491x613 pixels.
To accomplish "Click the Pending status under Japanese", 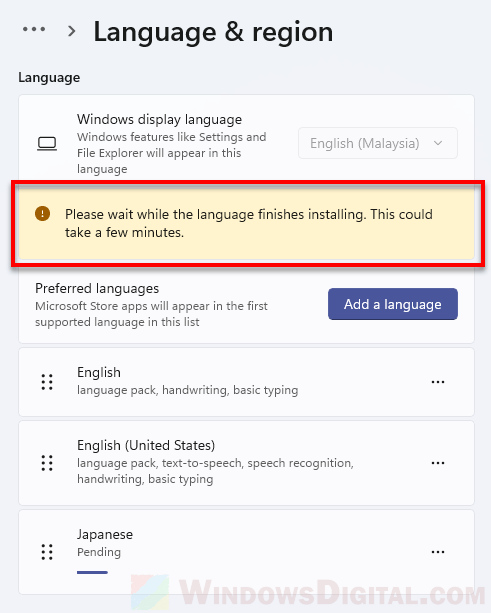I will coord(99,552).
